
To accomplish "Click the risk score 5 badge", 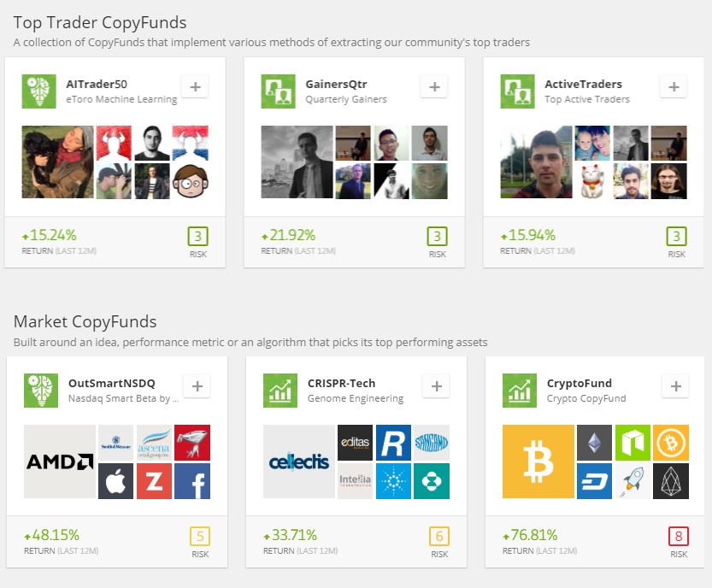I will 200,536.
